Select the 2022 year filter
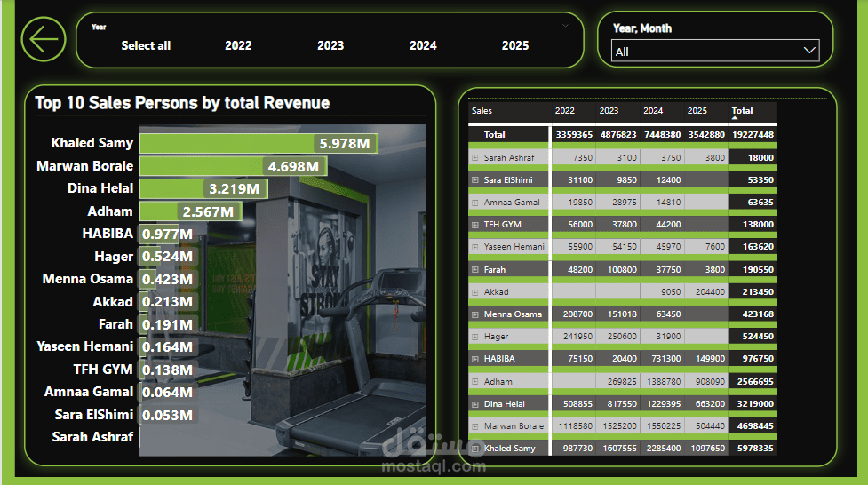 point(238,45)
